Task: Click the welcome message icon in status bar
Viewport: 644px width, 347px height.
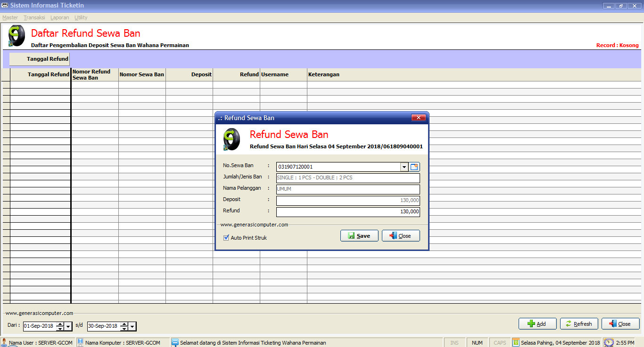Action: pos(175,342)
